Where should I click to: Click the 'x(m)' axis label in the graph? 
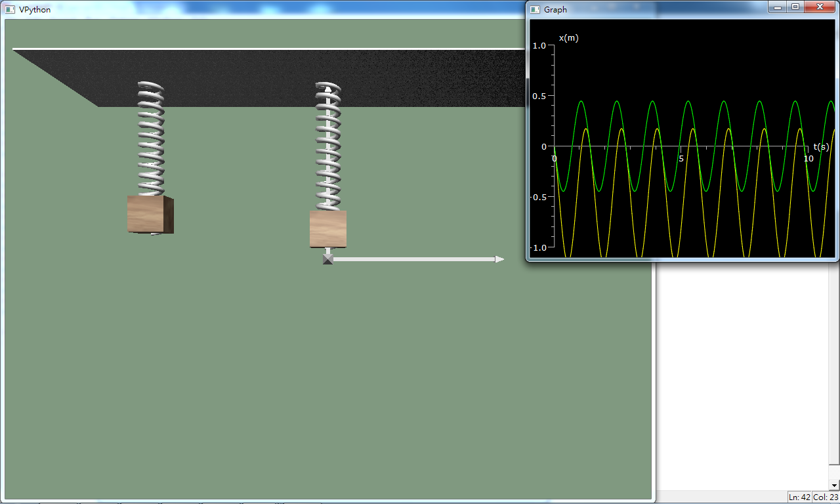point(568,38)
